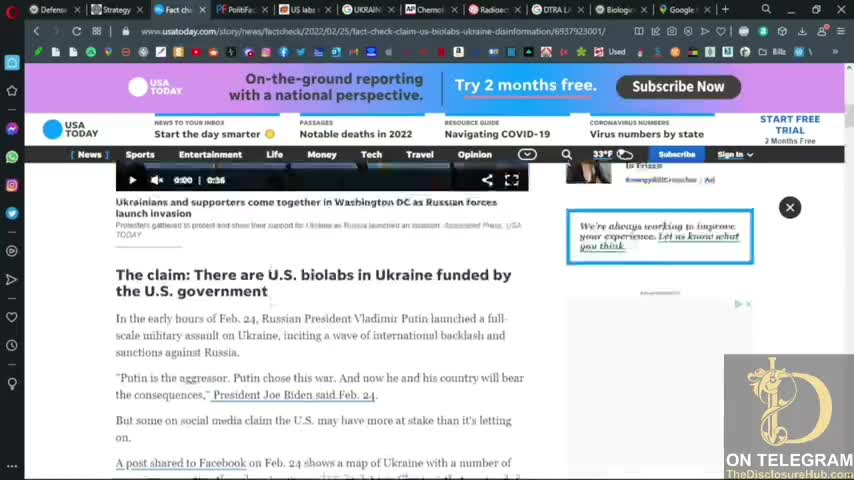Screen dimensions: 854x480
Task: Open sidebar lightbulb icon
Action: (12, 384)
